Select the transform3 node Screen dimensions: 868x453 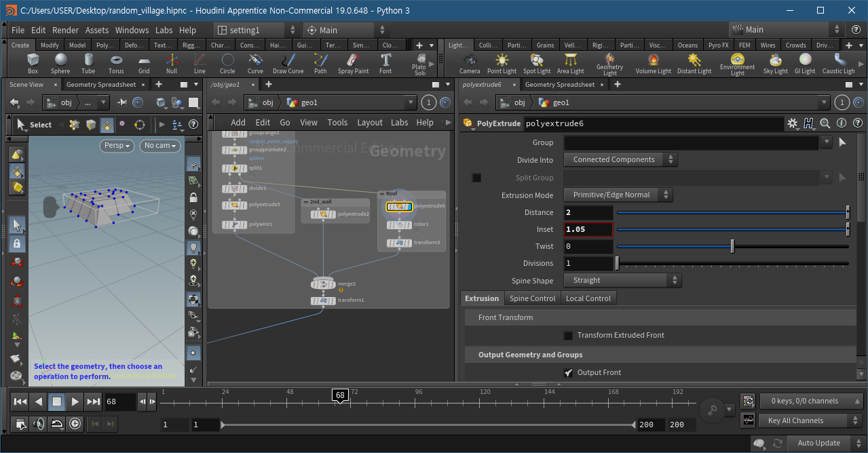(x=400, y=243)
